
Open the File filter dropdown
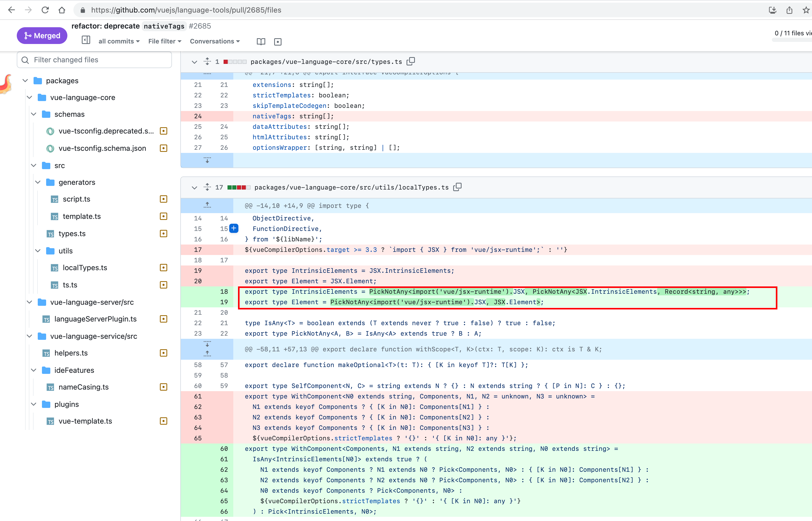[x=165, y=41]
